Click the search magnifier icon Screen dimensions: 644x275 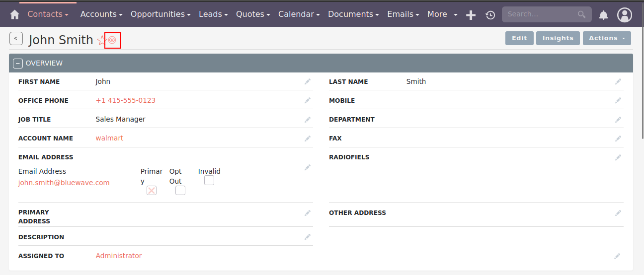tap(582, 15)
